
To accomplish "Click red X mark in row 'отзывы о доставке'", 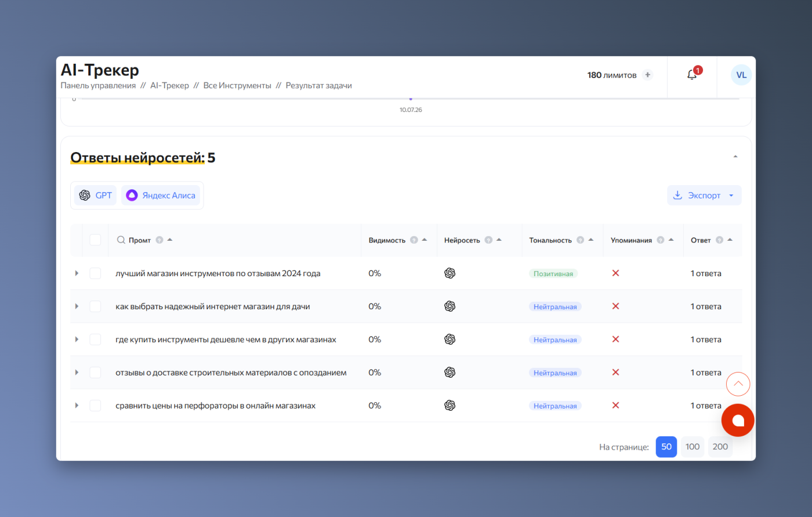I will 616,373.
